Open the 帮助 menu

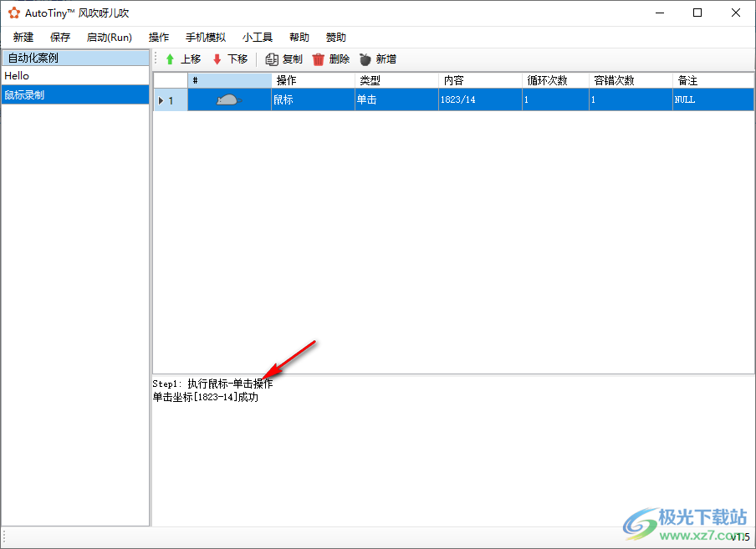299,37
